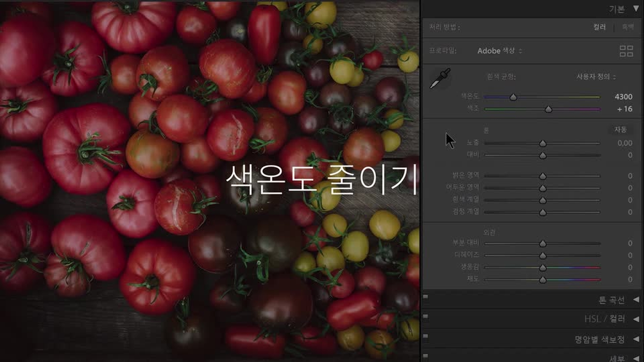Image resolution: width=644 pixels, height=362 pixels.
Task: Open the profile browser grid icon
Action: pyautogui.click(x=626, y=51)
